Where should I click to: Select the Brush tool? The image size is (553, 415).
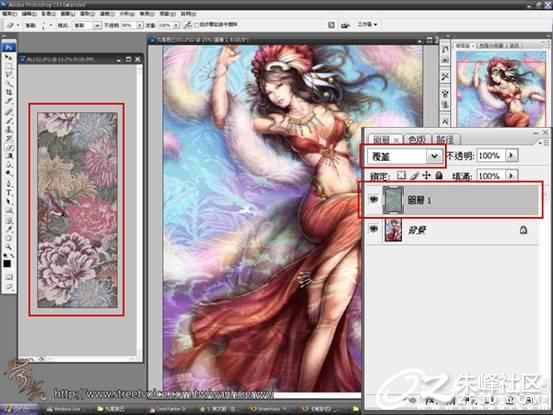click(8, 121)
